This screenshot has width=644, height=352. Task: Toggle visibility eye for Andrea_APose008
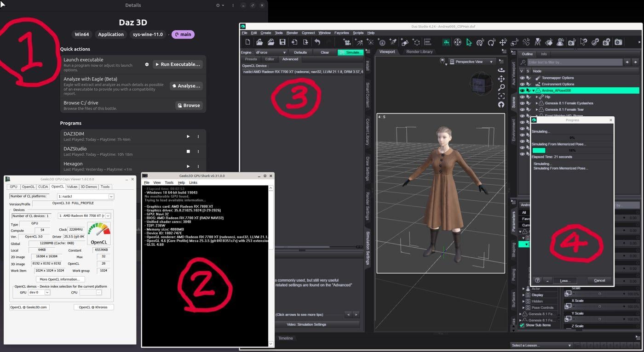click(x=522, y=91)
